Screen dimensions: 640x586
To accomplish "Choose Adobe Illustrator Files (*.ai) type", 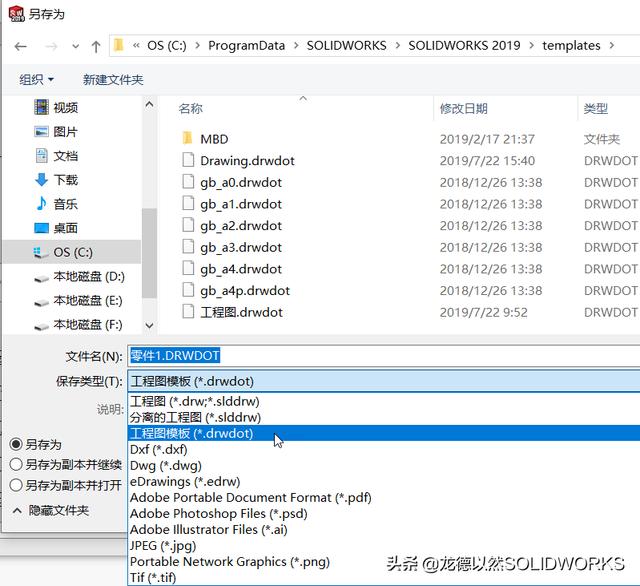I will point(384,529).
